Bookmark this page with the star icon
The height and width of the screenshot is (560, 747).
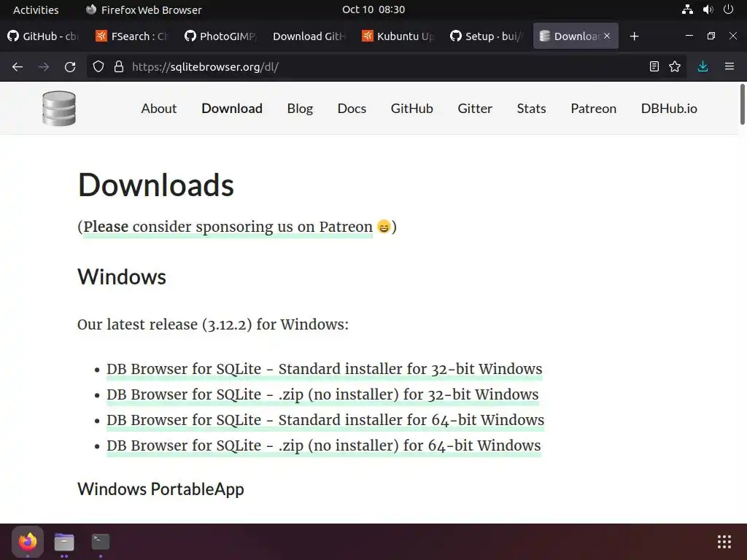(x=675, y=66)
